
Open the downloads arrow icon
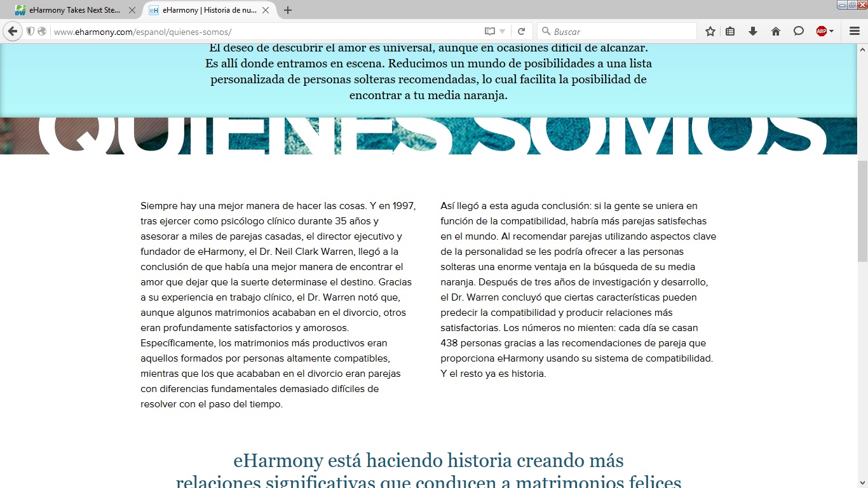753,31
